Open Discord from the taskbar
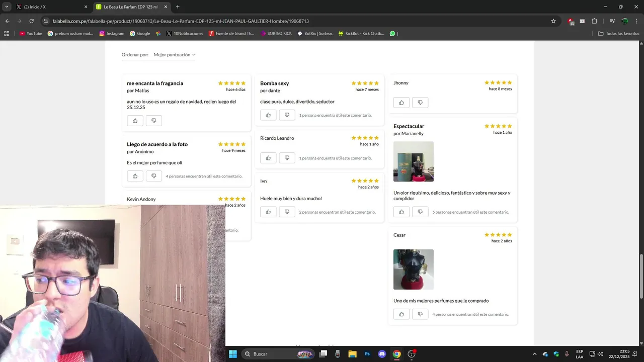This screenshot has height=362, width=644. pos(382,354)
